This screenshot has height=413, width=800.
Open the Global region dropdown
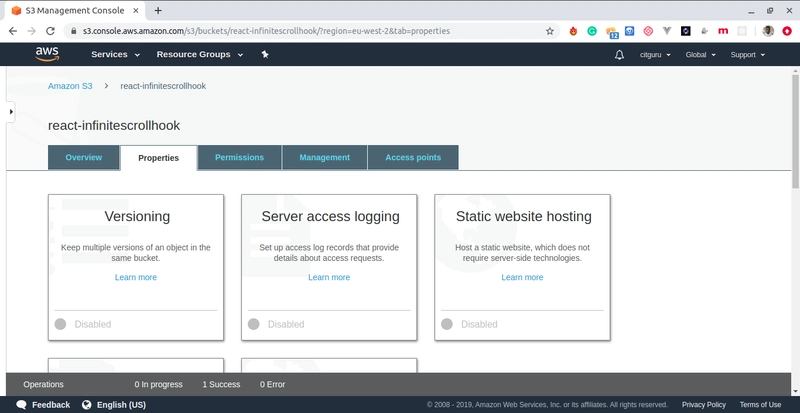701,55
